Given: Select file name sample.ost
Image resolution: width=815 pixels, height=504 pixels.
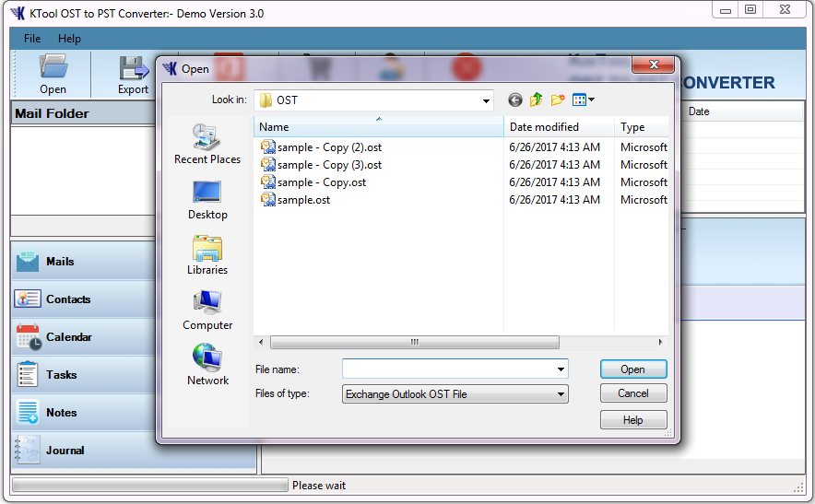Looking at the screenshot, I should point(303,200).
